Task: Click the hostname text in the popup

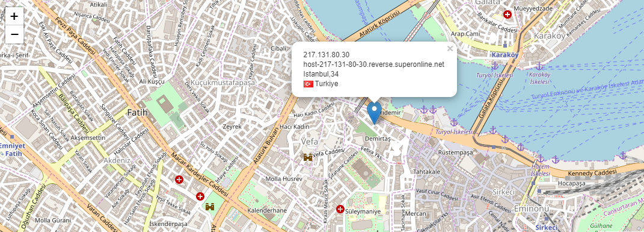Action: click(x=374, y=64)
